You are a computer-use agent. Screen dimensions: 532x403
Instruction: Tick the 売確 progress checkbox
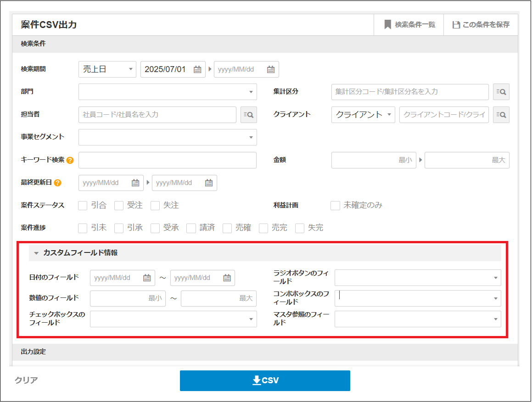tap(227, 228)
